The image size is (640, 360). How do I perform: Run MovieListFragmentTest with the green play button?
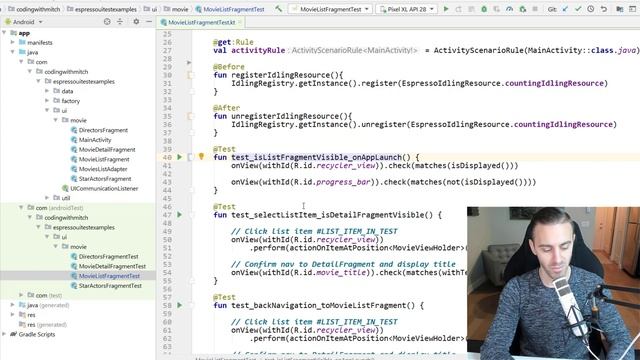tap(446, 9)
